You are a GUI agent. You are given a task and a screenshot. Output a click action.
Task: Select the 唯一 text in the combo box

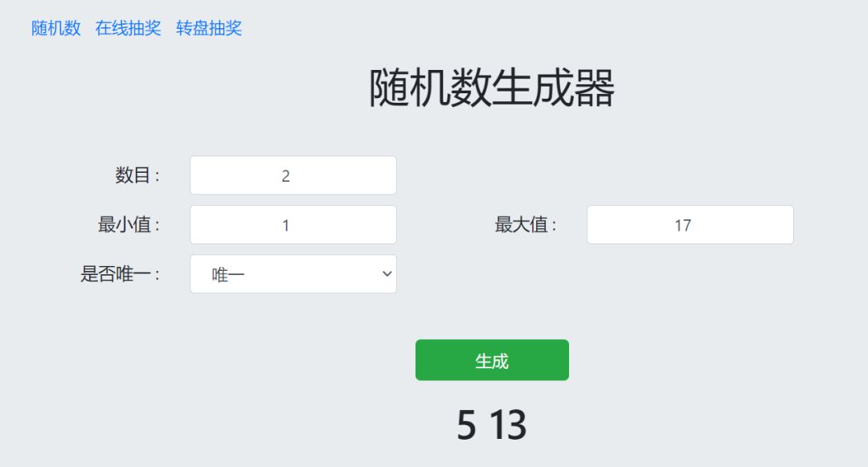pyautogui.click(x=228, y=275)
